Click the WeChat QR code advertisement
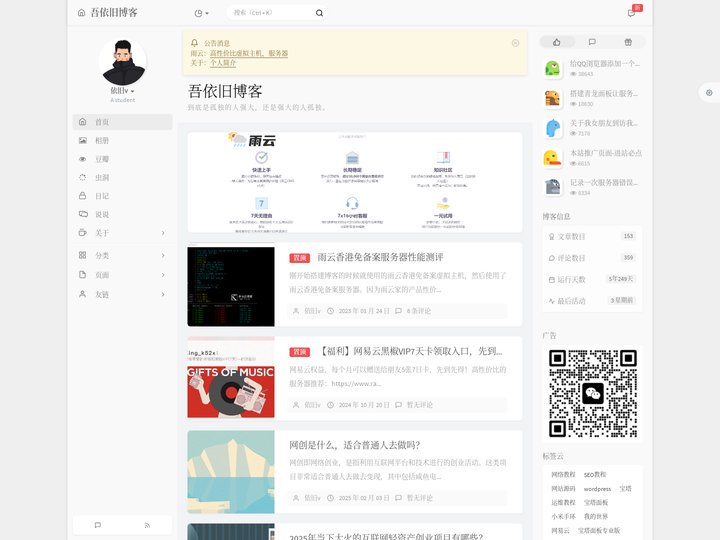 593,394
